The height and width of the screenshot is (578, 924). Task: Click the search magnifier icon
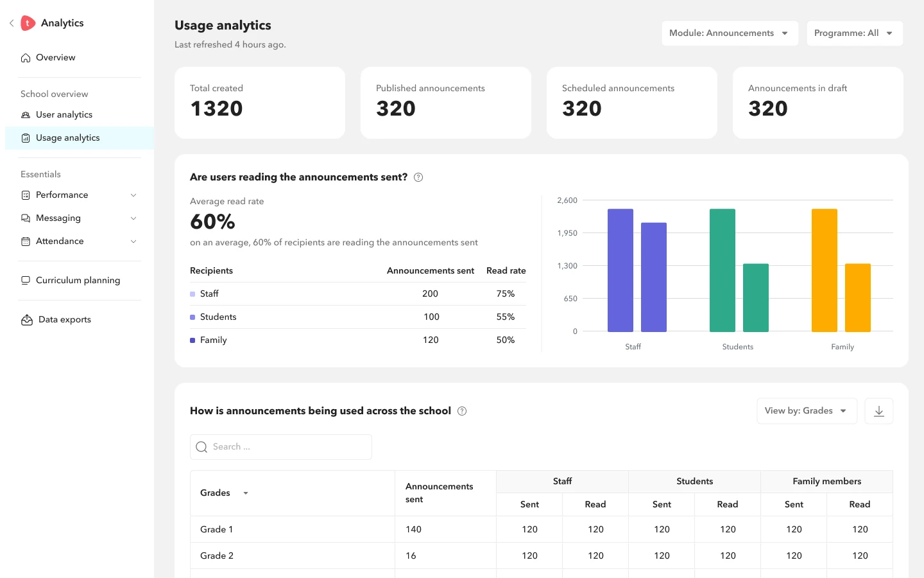click(x=201, y=447)
